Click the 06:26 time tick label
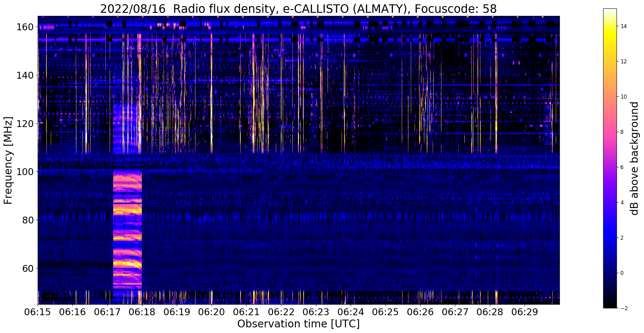The width and height of the screenshot is (644, 333). click(420, 312)
